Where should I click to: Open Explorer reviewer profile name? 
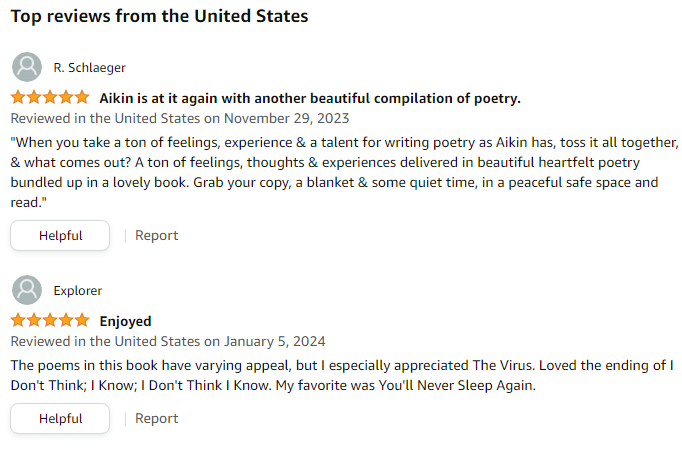[x=78, y=291]
